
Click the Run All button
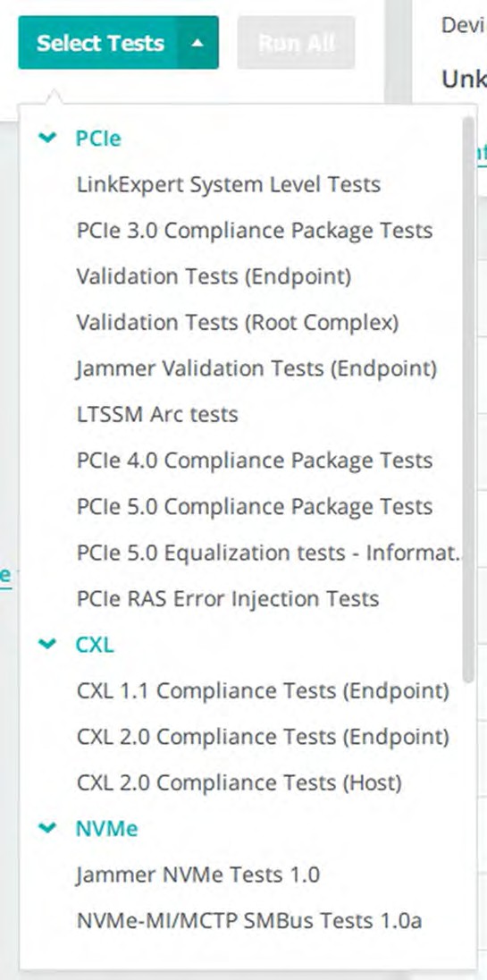[x=296, y=43]
